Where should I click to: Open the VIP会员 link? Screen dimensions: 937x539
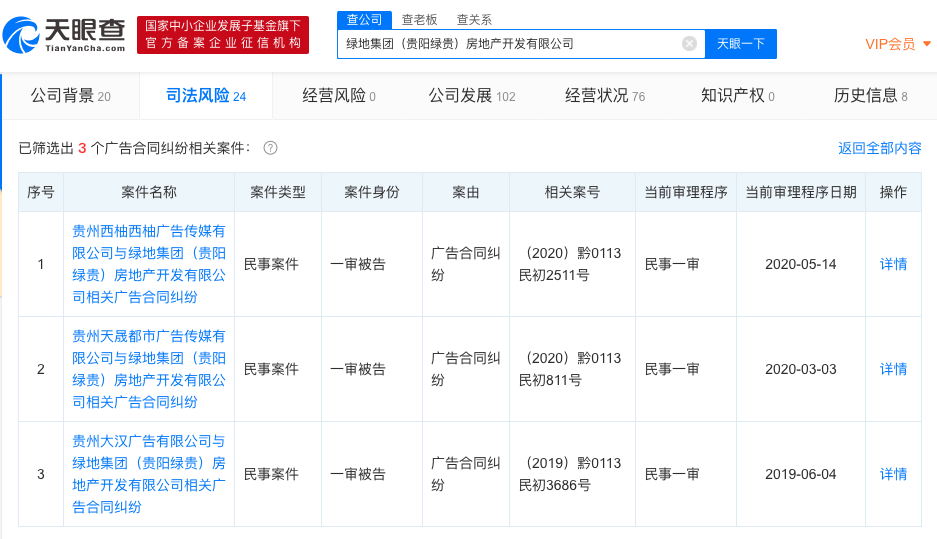tap(890, 44)
